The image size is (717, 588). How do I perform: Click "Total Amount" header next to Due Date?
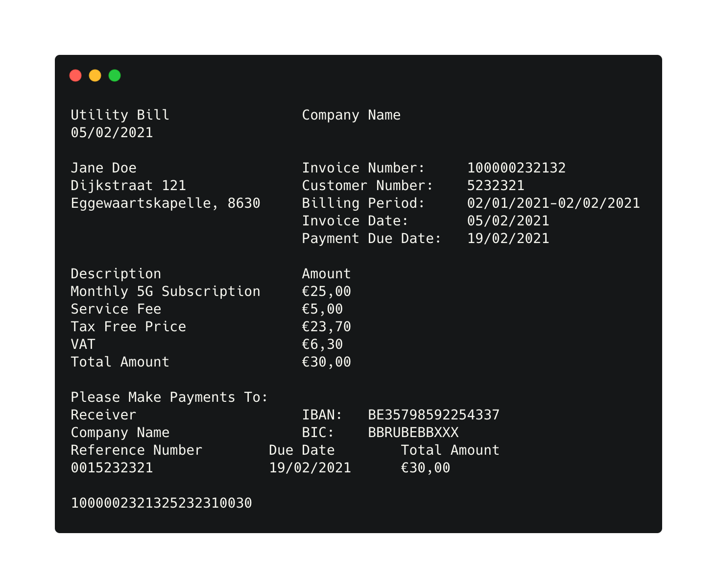click(450, 450)
